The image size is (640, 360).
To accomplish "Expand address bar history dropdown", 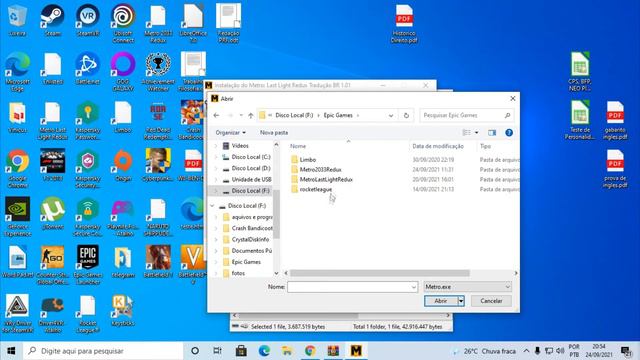I will click(391, 116).
